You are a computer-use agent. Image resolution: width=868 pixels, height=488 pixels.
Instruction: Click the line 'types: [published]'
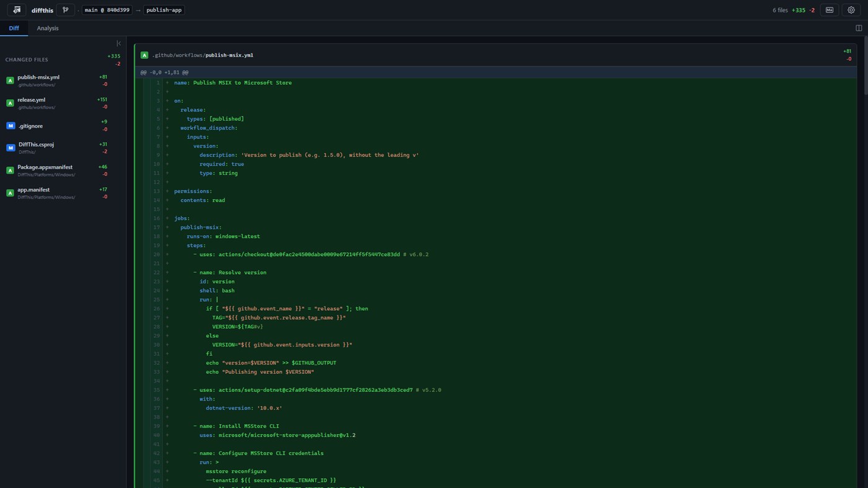(215, 118)
